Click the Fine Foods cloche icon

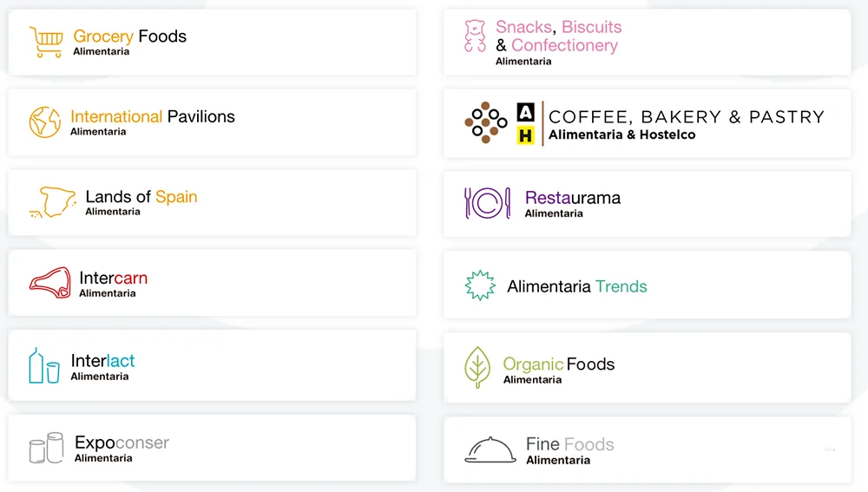coord(490,449)
